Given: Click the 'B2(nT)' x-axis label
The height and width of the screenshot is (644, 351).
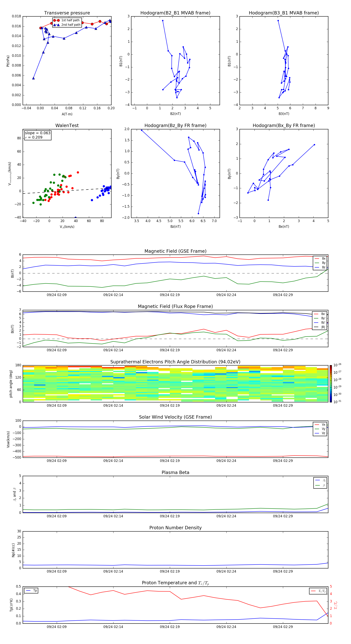Looking at the screenshot, I should (175, 114).
